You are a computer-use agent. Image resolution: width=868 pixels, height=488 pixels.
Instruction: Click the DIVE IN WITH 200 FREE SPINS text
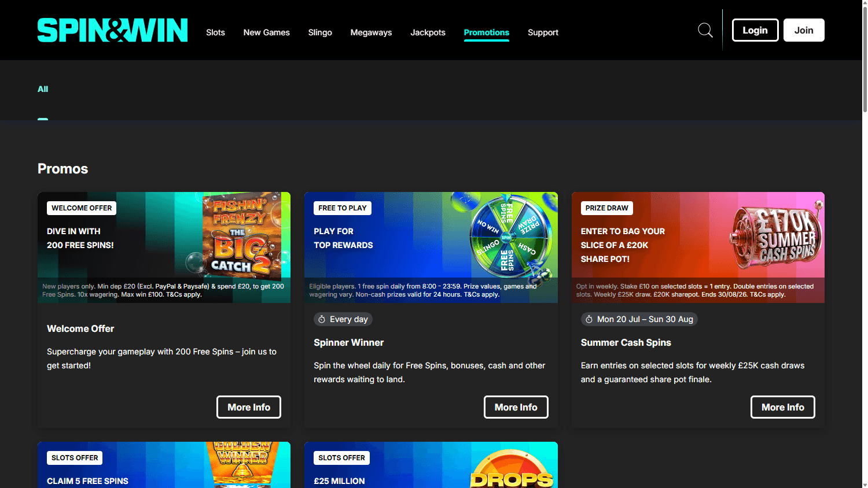[x=80, y=238]
